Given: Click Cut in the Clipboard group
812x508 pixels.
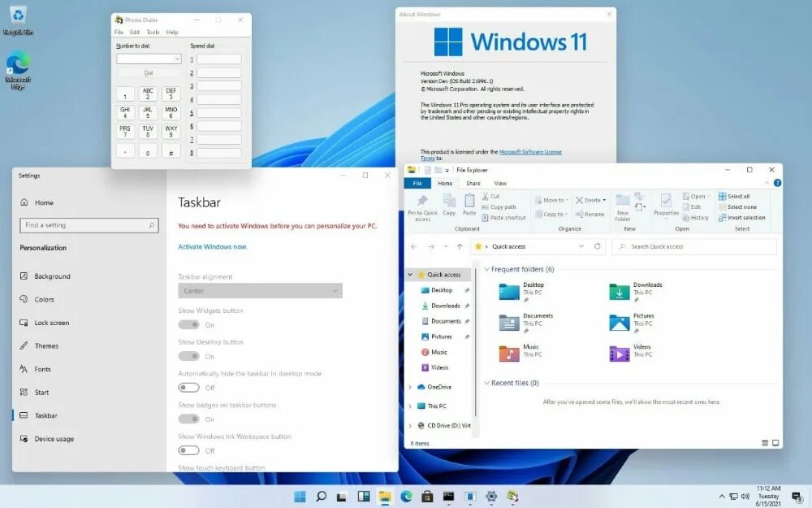Looking at the screenshot, I should 491,196.
